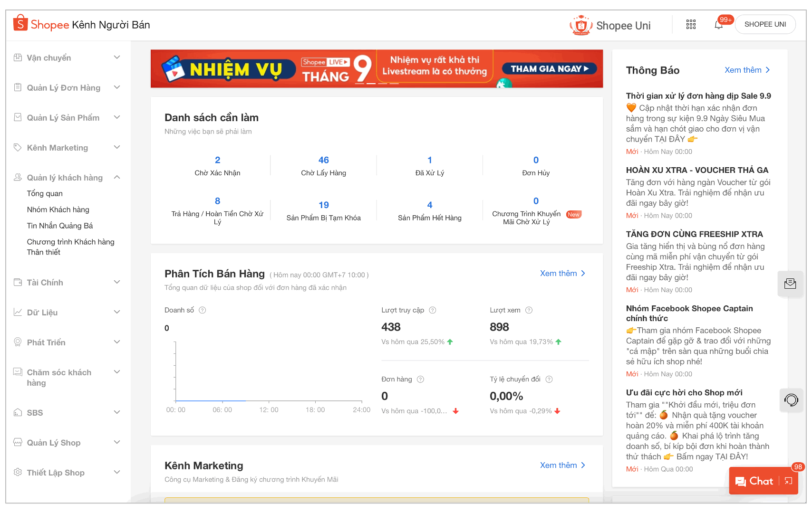This screenshot has width=812, height=513.
Task: Open Xem thêm link in Thông Báo
Action: (746, 70)
